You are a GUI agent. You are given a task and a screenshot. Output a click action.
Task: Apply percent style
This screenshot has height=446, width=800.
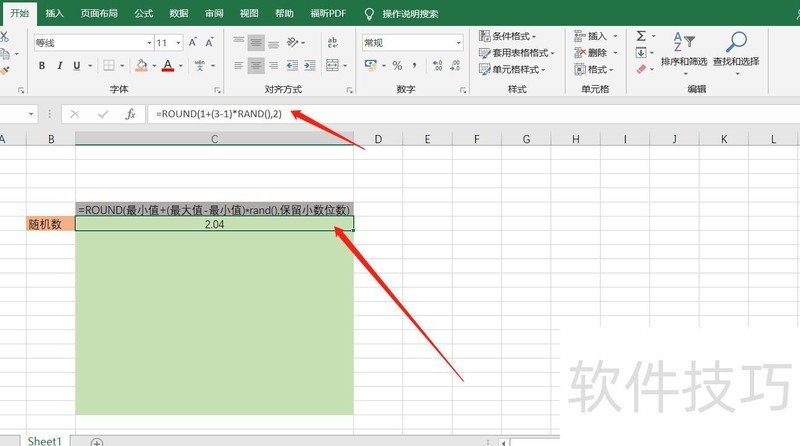[x=397, y=65]
